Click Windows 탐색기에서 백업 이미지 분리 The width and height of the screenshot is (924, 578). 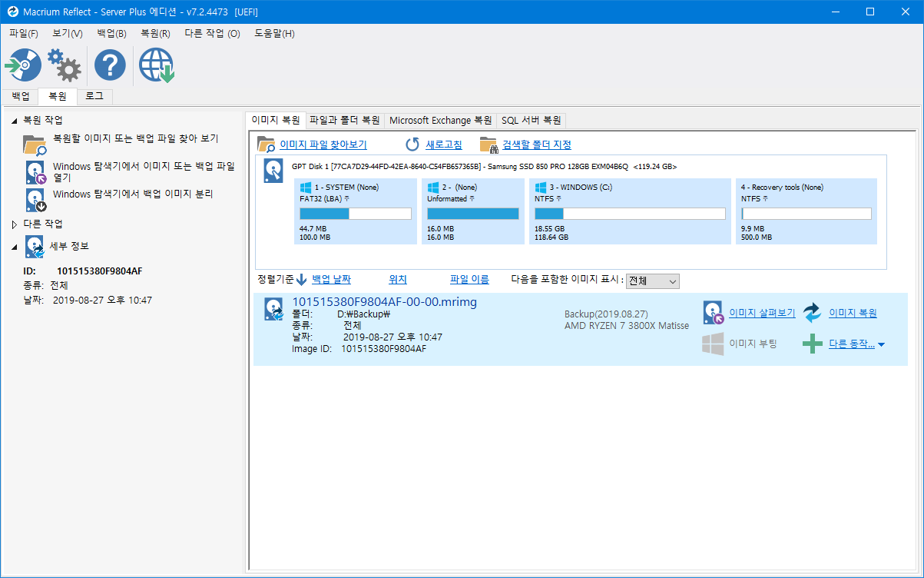tap(133, 194)
